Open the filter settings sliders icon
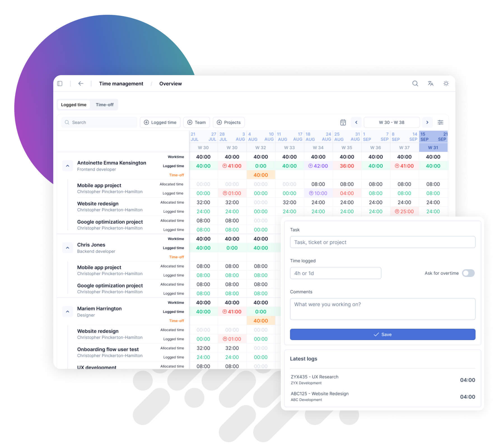The height and width of the screenshot is (448, 504). coord(440,122)
